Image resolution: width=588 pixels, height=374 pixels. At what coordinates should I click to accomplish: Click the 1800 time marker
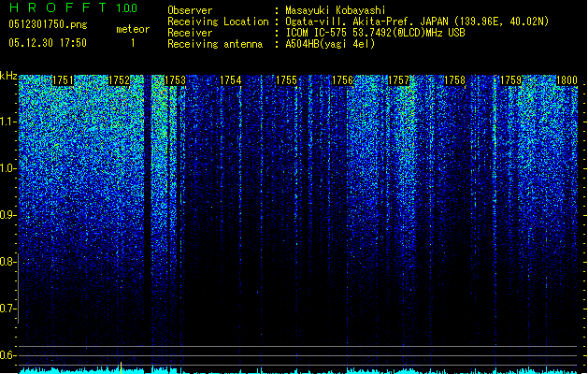click(x=566, y=80)
